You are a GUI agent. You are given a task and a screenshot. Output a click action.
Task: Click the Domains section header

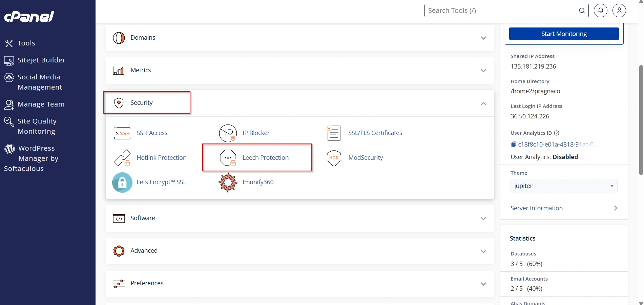tap(300, 38)
